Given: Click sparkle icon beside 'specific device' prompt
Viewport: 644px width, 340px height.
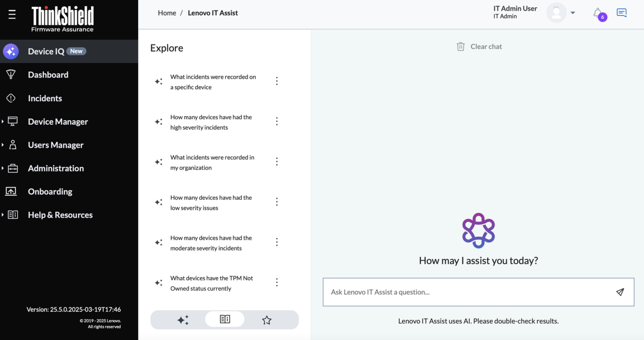Looking at the screenshot, I should (158, 81).
